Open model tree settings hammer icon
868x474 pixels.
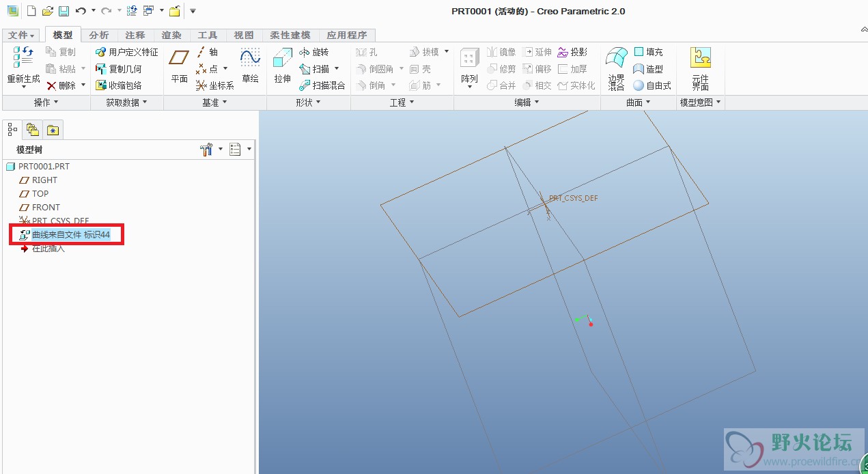tap(208, 150)
